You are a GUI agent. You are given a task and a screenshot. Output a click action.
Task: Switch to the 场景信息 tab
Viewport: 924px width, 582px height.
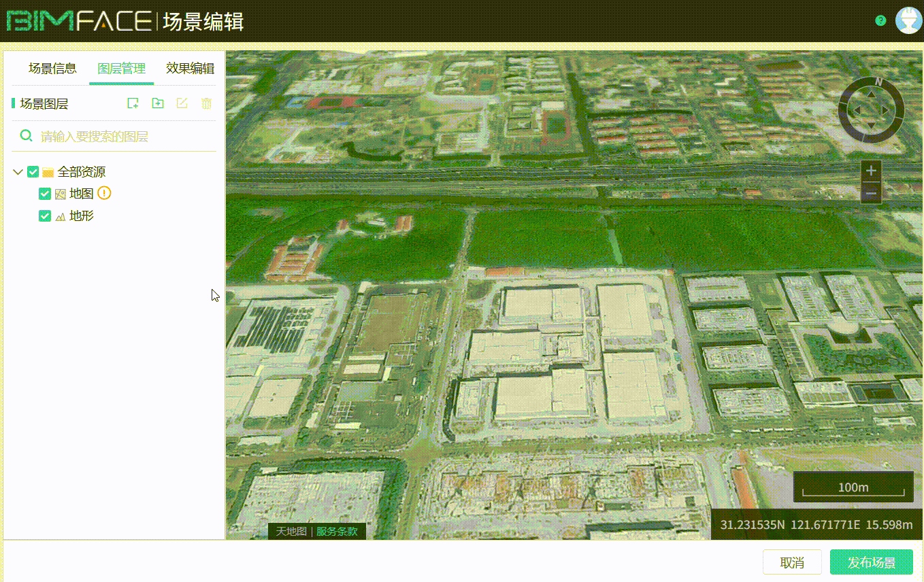pyautogui.click(x=52, y=69)
